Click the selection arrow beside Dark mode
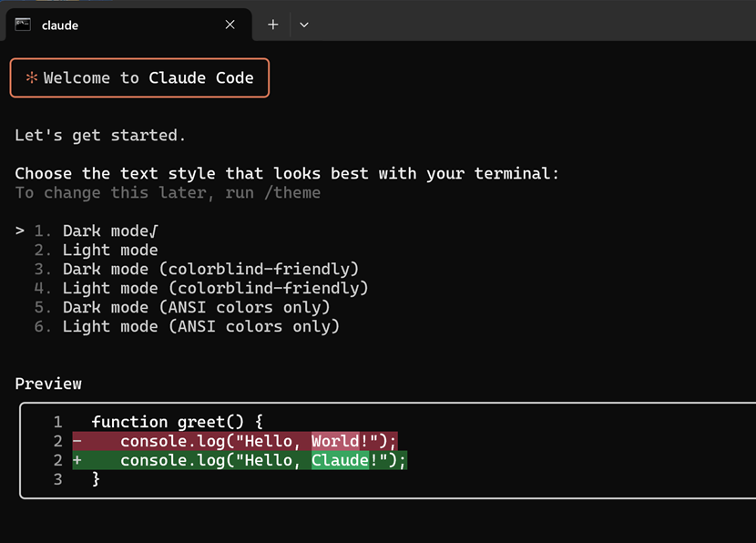Screen dimensions: 756x543 pos(20,231)
